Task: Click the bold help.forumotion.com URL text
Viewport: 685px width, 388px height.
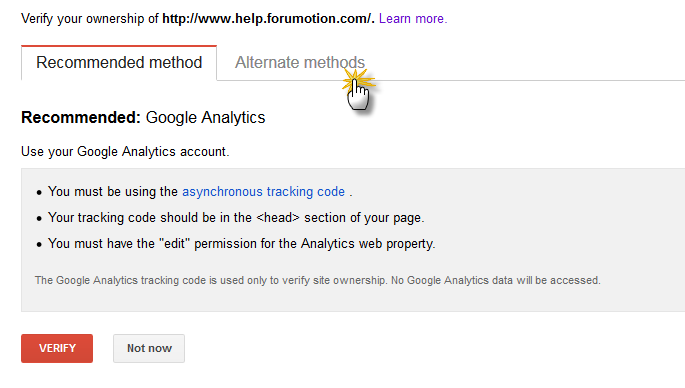Action: pyautogui.click(x=268, y=19)
